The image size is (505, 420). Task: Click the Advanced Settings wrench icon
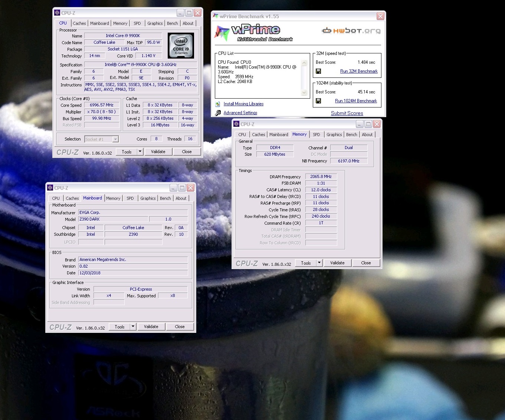[218, 113]
